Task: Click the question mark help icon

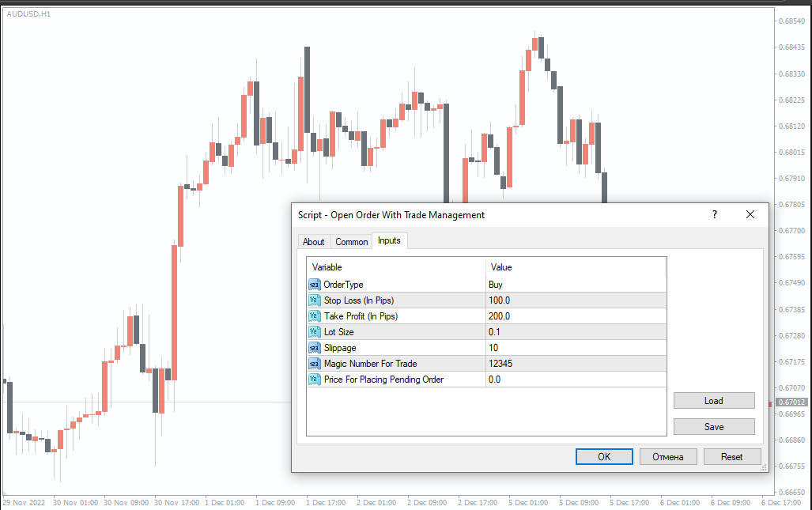Action: tap(715, 214)
